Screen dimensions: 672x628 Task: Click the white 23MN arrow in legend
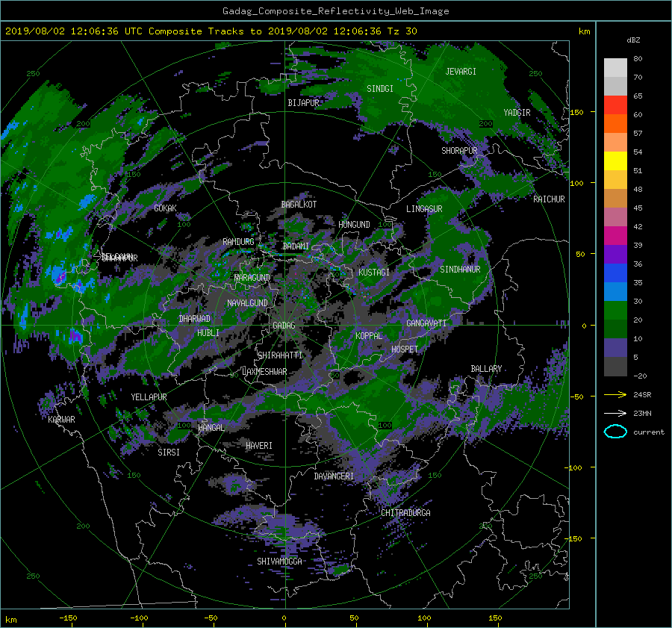615,413
